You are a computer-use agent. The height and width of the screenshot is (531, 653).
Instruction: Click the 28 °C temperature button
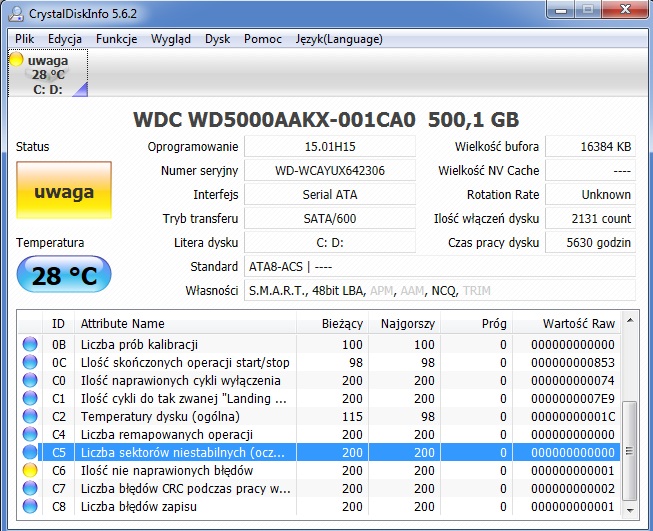pos(64,274)
